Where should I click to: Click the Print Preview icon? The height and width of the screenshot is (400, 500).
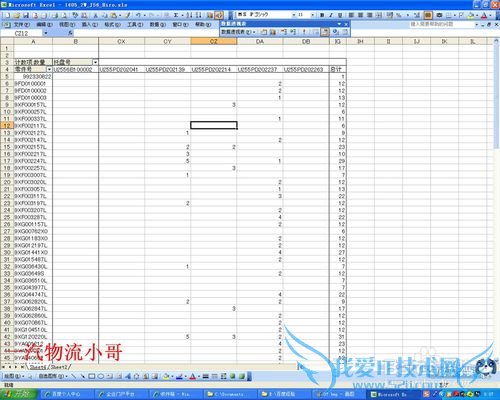coord(64,15)
